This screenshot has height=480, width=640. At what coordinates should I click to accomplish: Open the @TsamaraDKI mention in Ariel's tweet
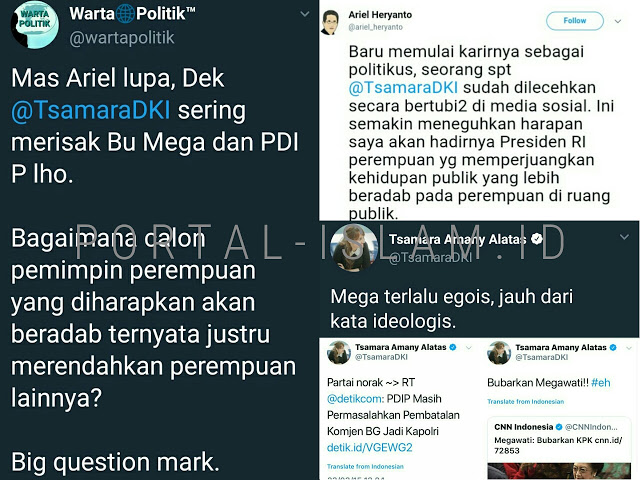coord(403,88)
